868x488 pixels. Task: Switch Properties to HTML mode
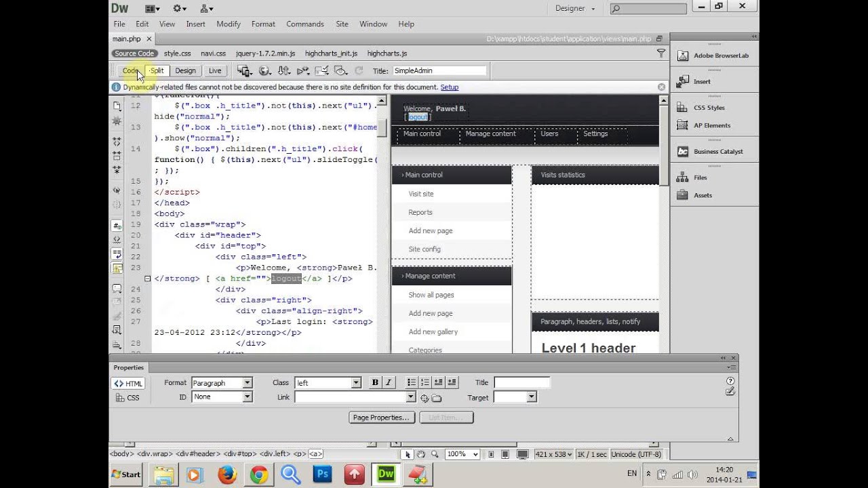(x=127, y=384)
